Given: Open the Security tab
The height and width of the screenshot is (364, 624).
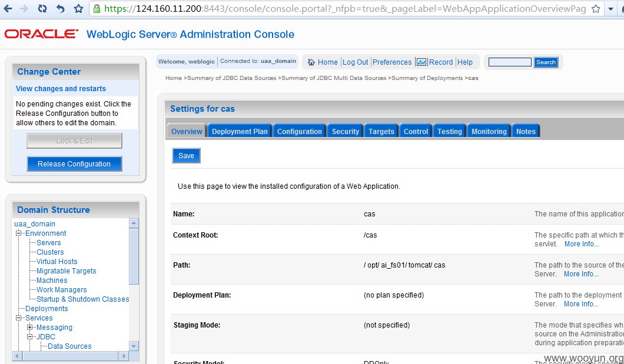Looking at the screenshot, I should click(x=345, y=132).
